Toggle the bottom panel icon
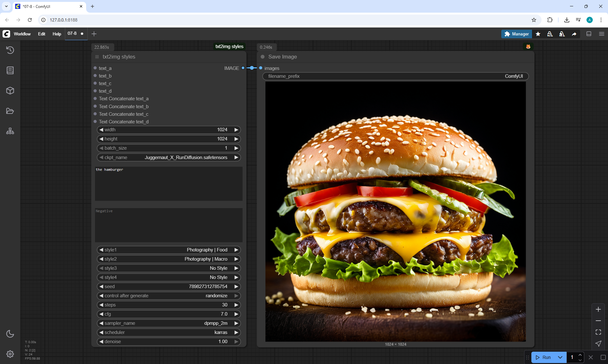608x364 pixels. click(x=589, y=34)
